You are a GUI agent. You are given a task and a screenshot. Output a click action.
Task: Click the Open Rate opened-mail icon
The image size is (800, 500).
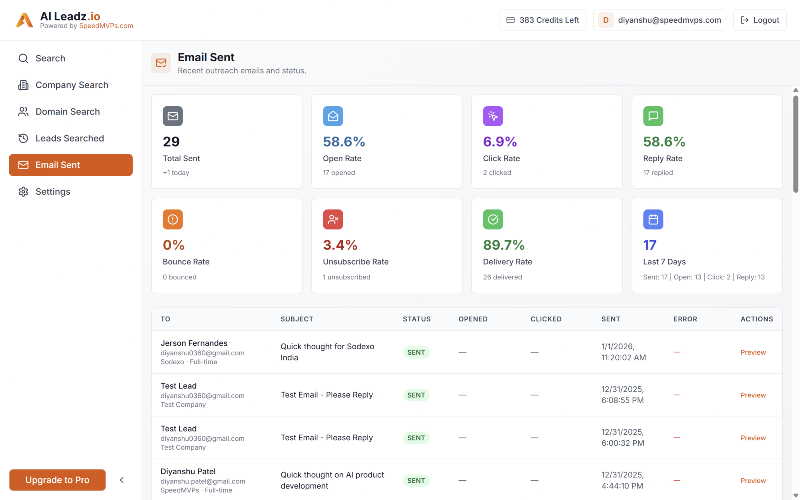point(333,116)
